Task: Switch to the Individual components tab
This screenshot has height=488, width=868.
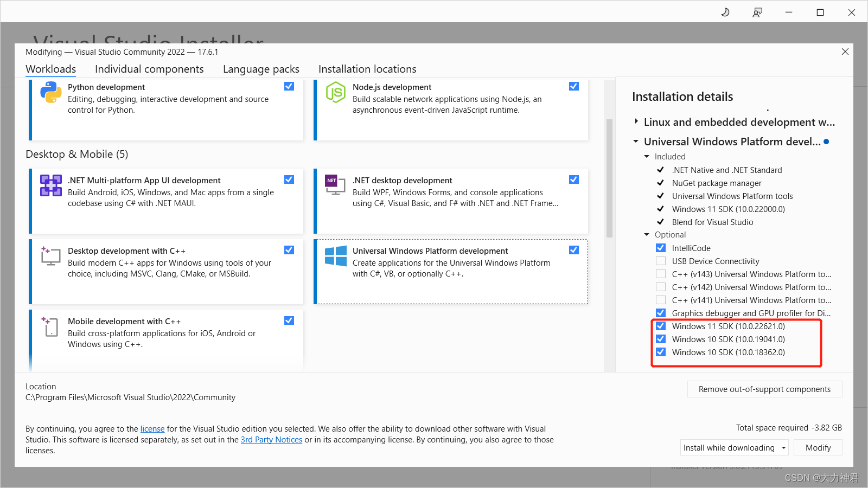Action: pyautogui.click(x=149, y=69)
